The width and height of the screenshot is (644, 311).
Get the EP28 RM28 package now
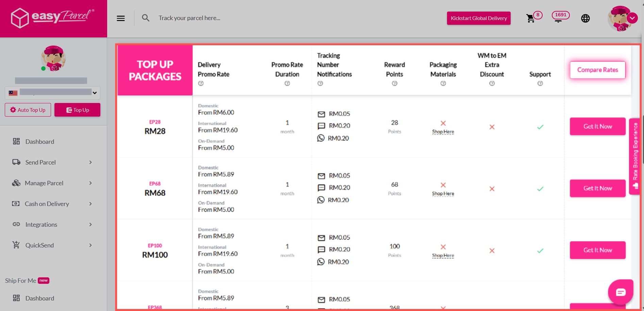click(598, 126)
